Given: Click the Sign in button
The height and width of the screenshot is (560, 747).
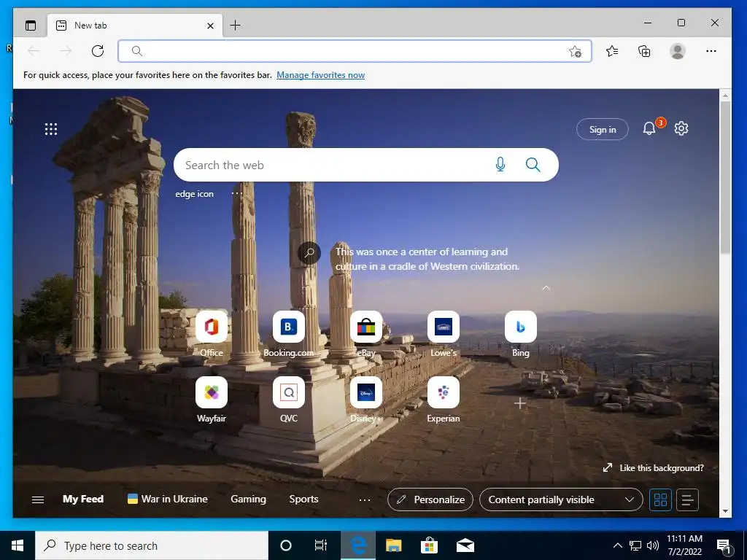Looking at the screenshot, I should tap(602, 129).
